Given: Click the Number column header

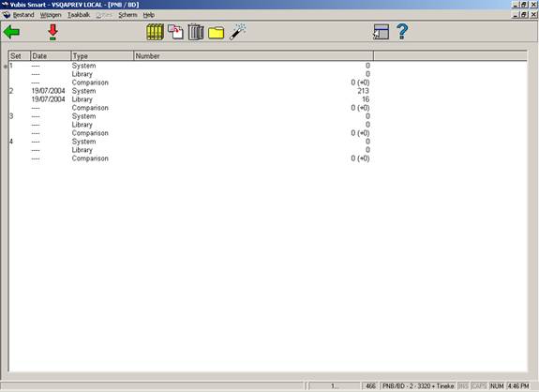Looking at the screenshot, I should pos(253,56).
